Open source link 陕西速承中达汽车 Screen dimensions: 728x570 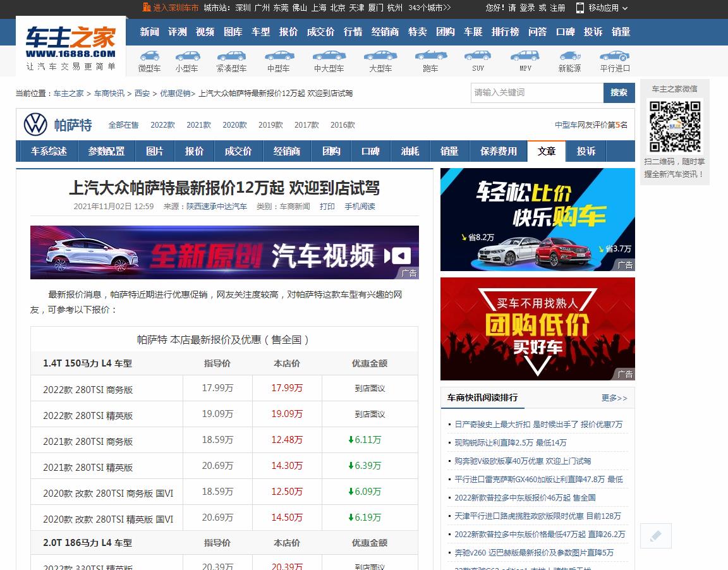point(217,206)
